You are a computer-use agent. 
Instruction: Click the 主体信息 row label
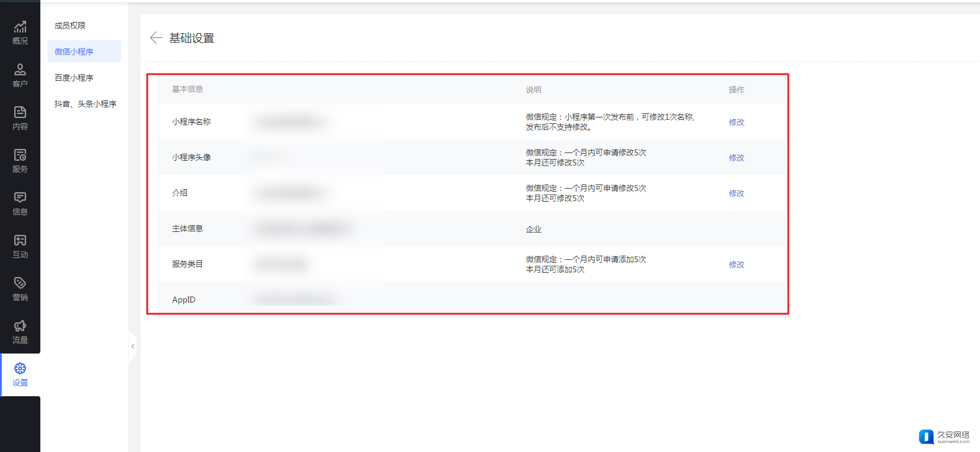(x=188, y=228)
